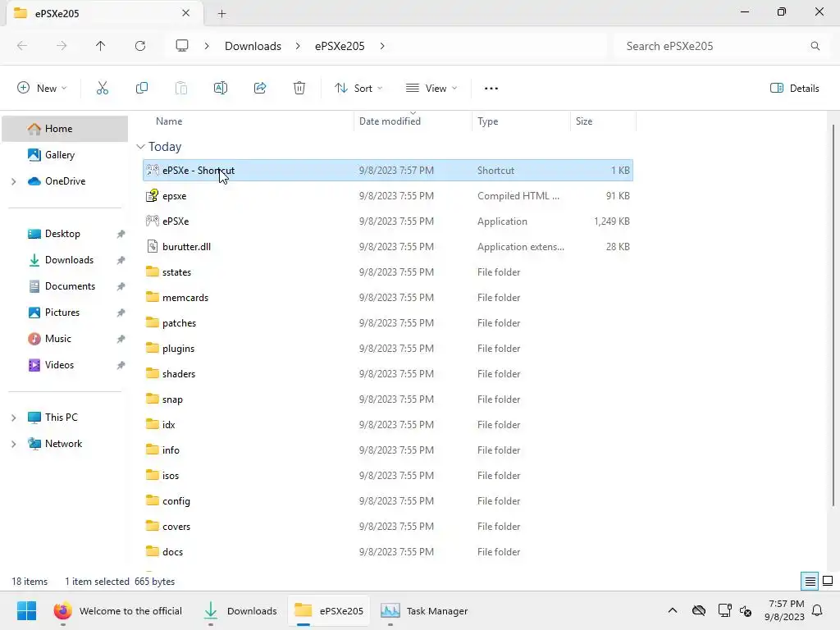Open Downloads item in taskbar
Viewport: 840px width, 630px height.
pyautogui.click(x=240, y=610)
